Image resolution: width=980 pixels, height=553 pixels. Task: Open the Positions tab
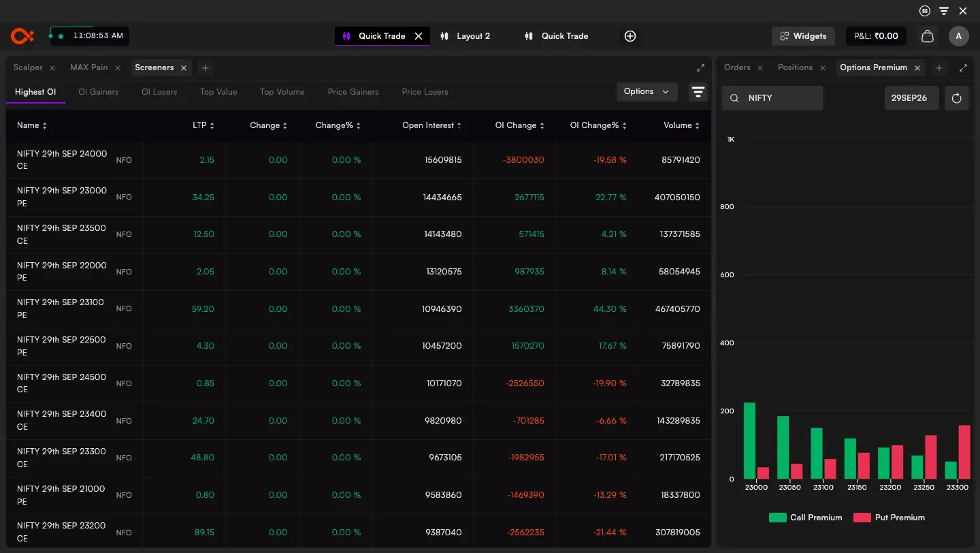pyautogui.click(x=795, y=67)
